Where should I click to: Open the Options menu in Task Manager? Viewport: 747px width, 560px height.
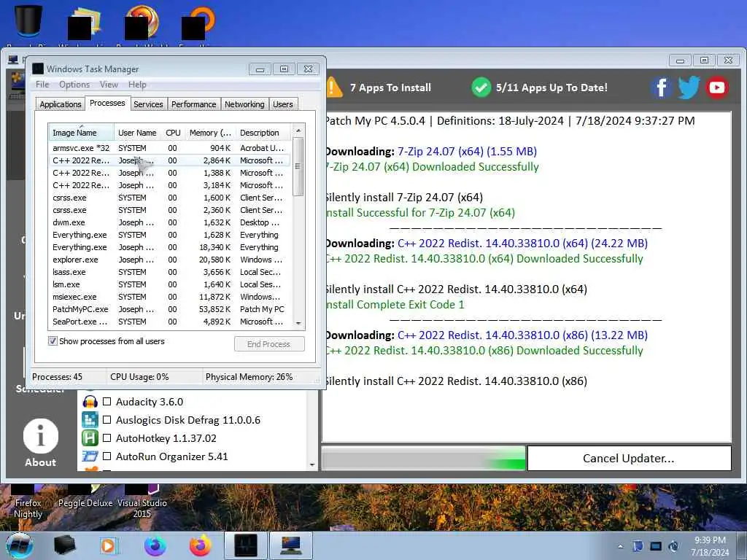click(x=74, y=85)
